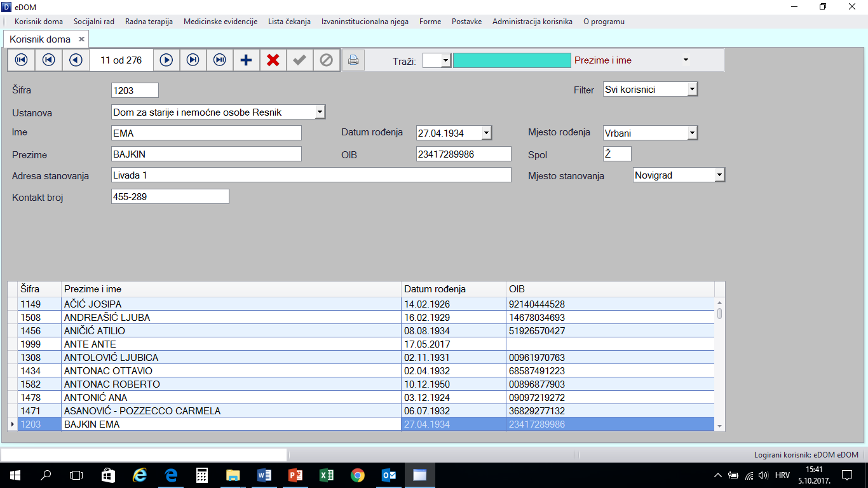Open Internet Explorer from taskbar
This screenshot has height=488, width=868.
click(x=139, y=475)
